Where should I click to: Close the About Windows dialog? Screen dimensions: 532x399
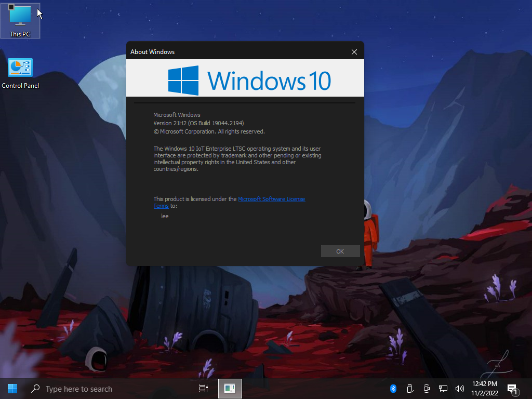tap(354, 52)
